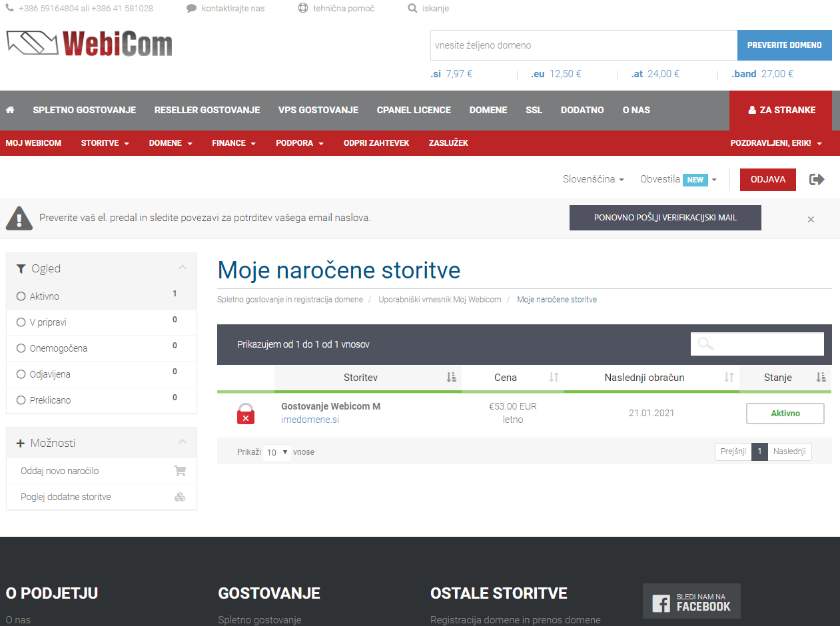
Task: Open the red-bar Domene dropdown menu
Action: (x=171, y=143)
